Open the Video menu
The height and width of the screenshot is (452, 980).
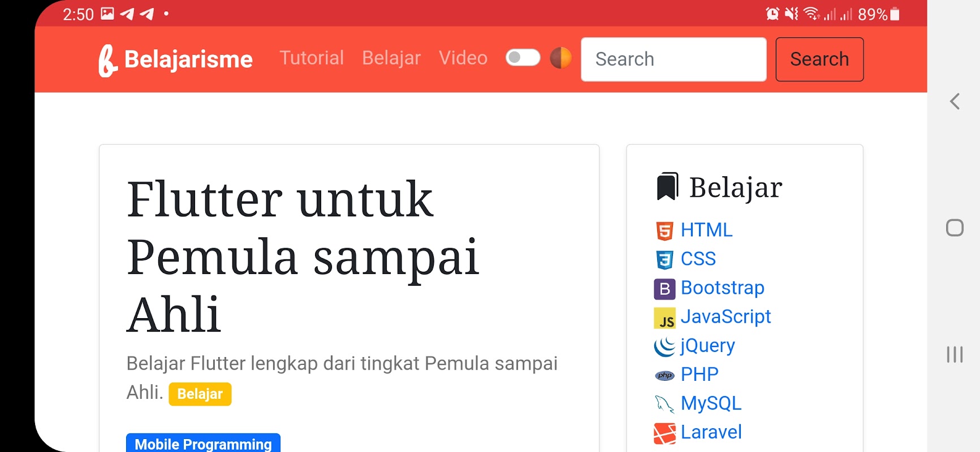pos(463,58)
